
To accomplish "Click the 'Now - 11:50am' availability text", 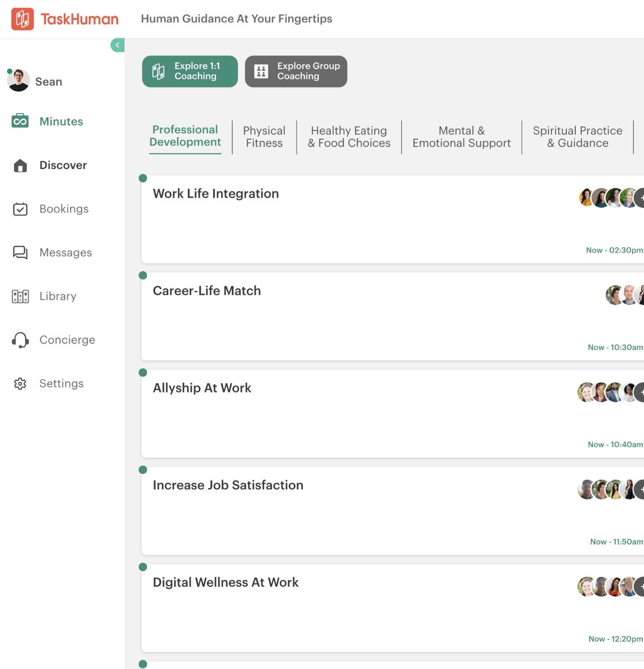I will pos(617,542).
